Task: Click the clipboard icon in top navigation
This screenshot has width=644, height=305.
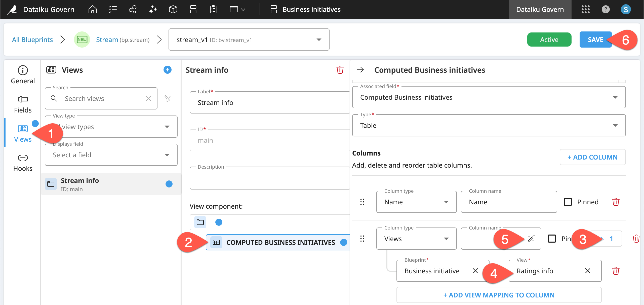Action: (x=213, y=9)
